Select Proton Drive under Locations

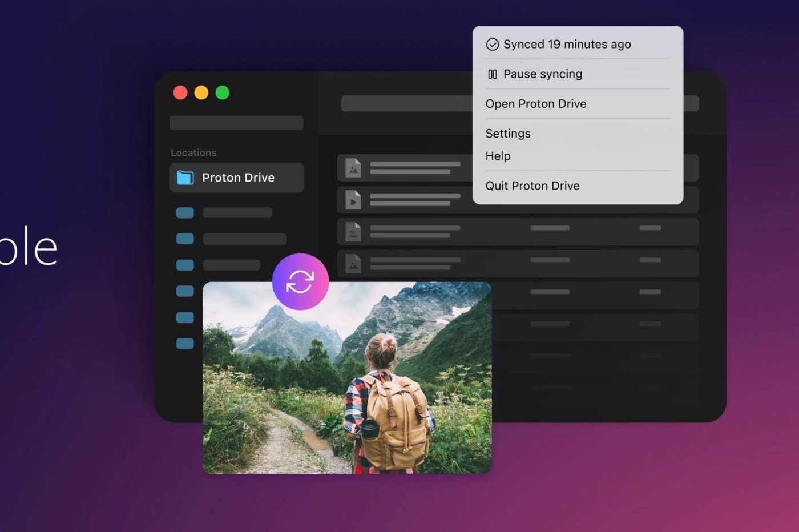237,178
